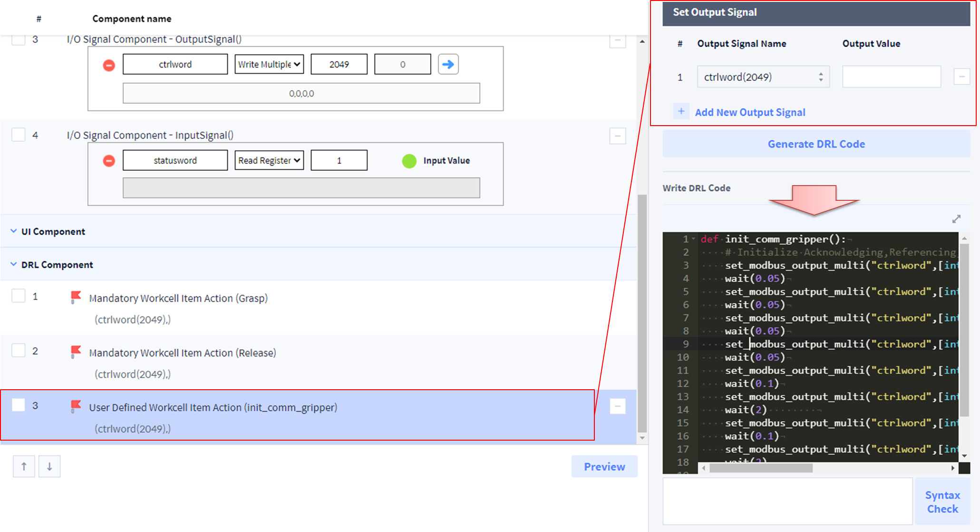Viewport: 980px width, 532px height.
Task: Click the move down arrow button
Action: [49, 466]
